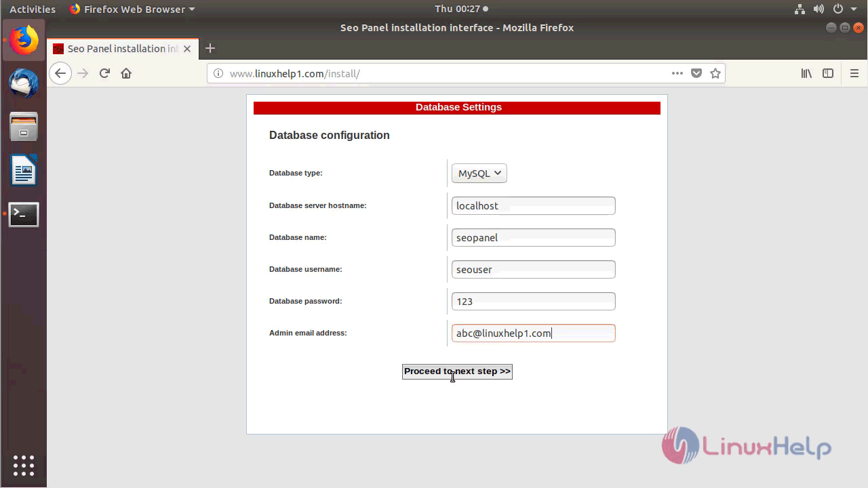Screen dimensions: 868x488
Task: Focus the database password field
Action: tap(534, 301)
